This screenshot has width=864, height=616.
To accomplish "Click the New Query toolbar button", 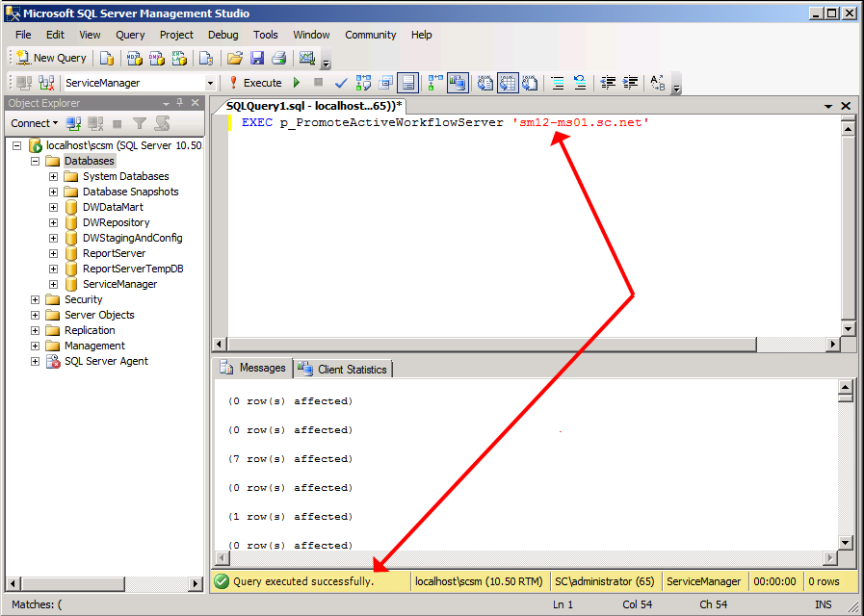I will [51, 58].
